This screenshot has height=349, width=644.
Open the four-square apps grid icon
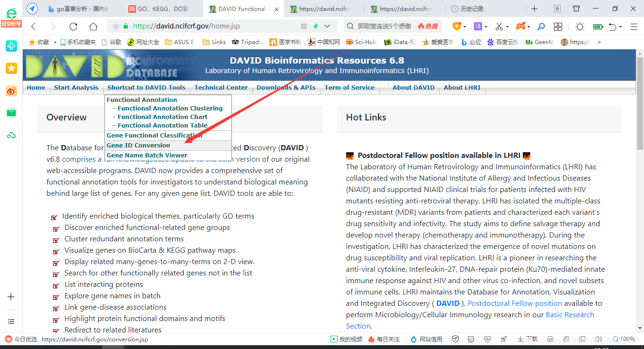pyautogui.click(x=558, y=27)
